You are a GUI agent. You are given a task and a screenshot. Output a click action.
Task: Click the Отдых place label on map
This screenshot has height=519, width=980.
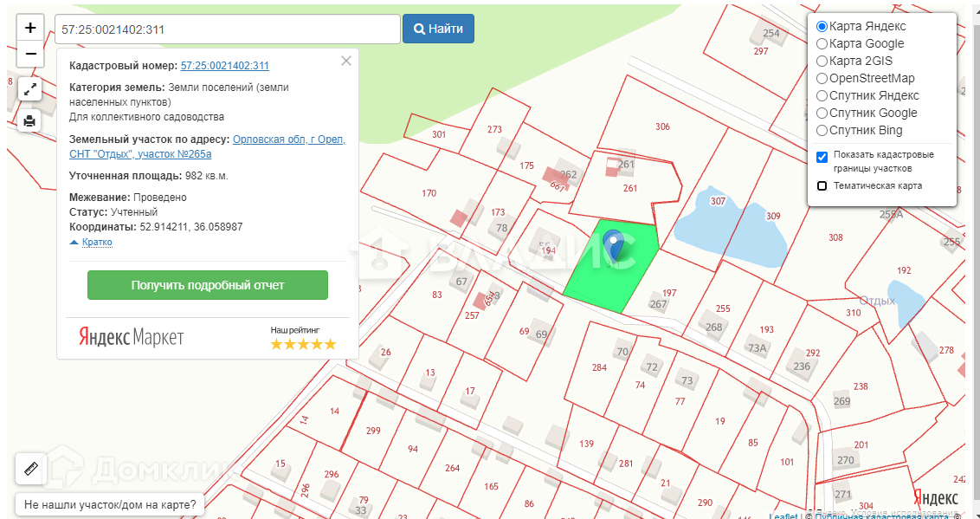coord(877,301)
